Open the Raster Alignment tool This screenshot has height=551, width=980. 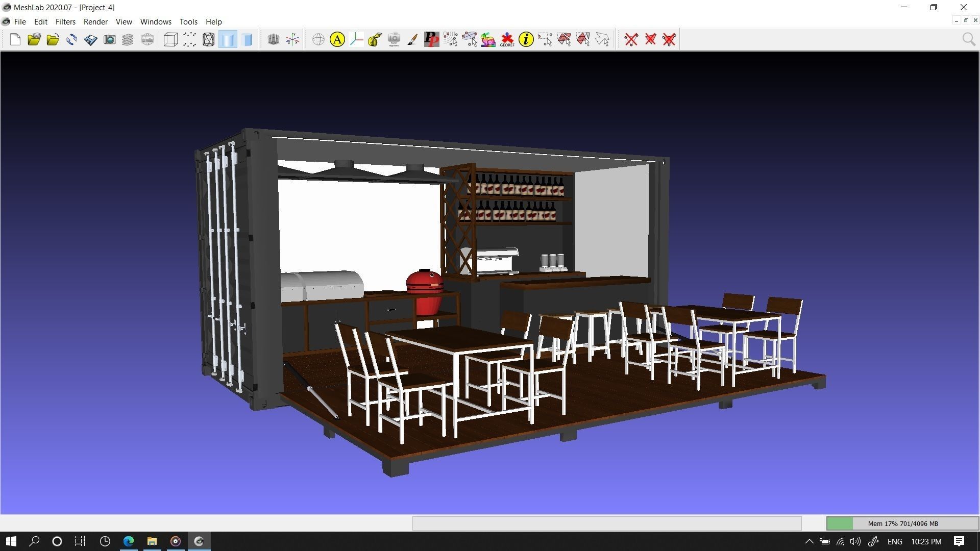(394, 39)
